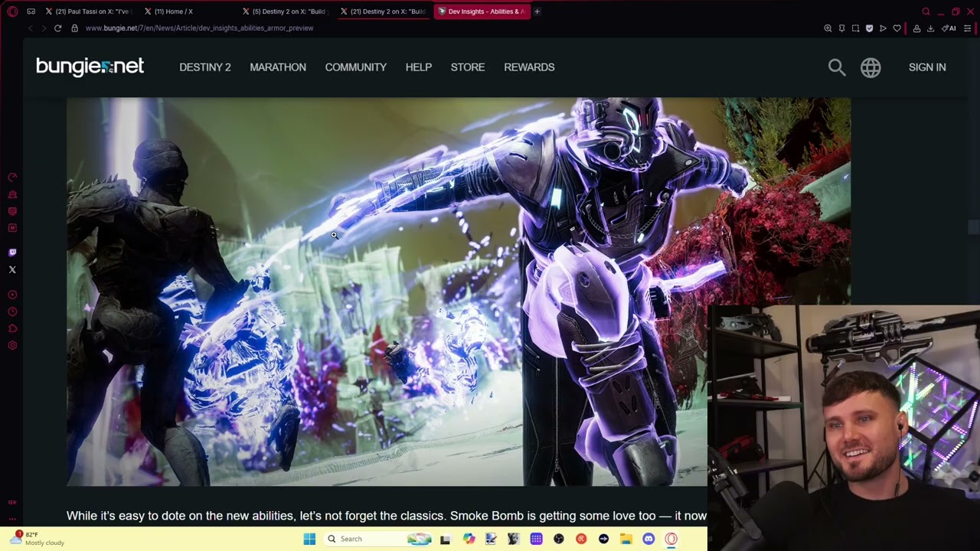Viewport: 980px width, 551px height.
Task: Click the Flow send arrow icon
Action: point(883,28)
